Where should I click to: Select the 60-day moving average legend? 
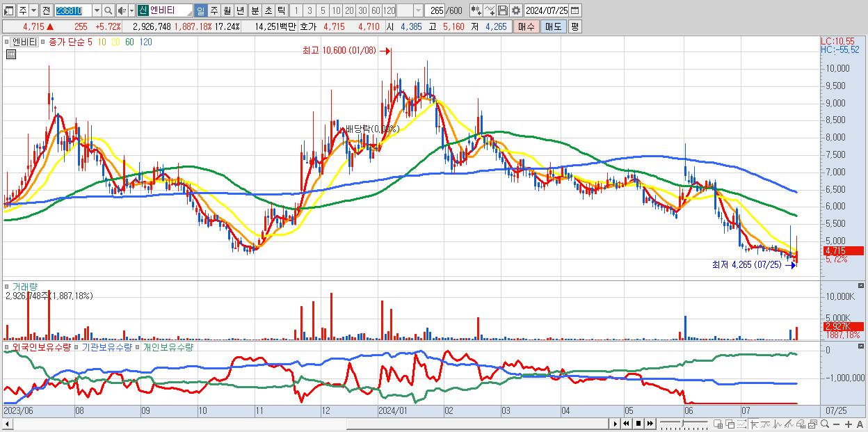129,42
